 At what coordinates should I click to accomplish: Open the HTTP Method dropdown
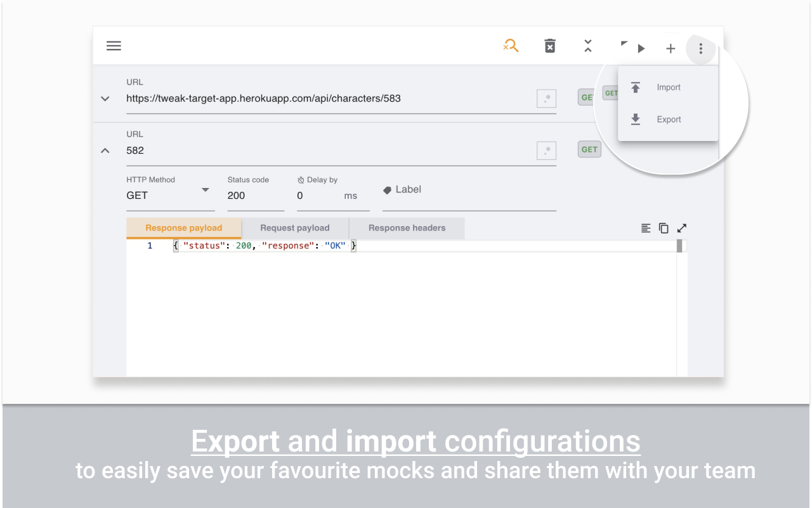coord(205,190)
